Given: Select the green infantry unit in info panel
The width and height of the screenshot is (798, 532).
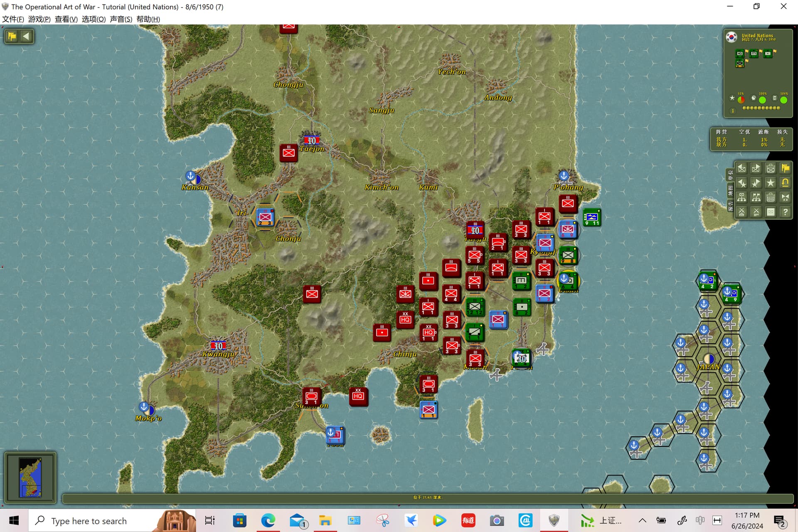Looking at the screenshot, I should (740, 64).
